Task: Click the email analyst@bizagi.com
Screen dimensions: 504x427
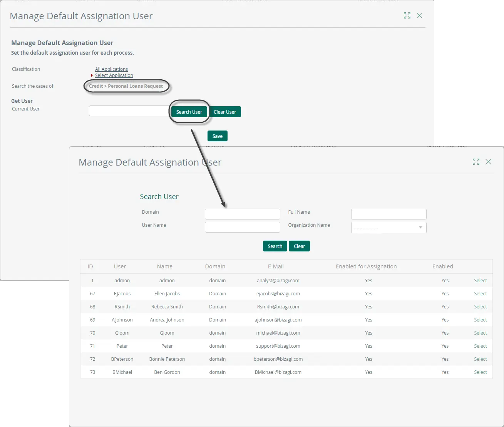Action: point(278,281)
